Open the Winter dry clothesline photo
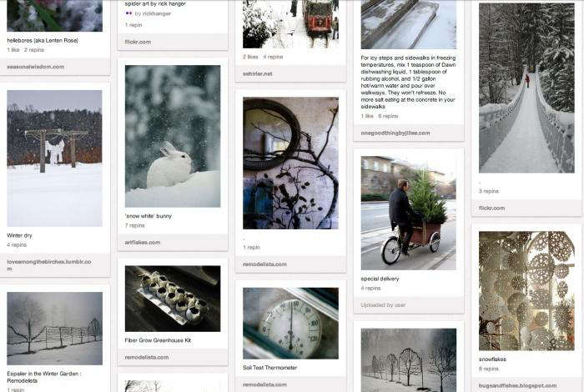The image size is (584, 392). (x=54, y=158)
